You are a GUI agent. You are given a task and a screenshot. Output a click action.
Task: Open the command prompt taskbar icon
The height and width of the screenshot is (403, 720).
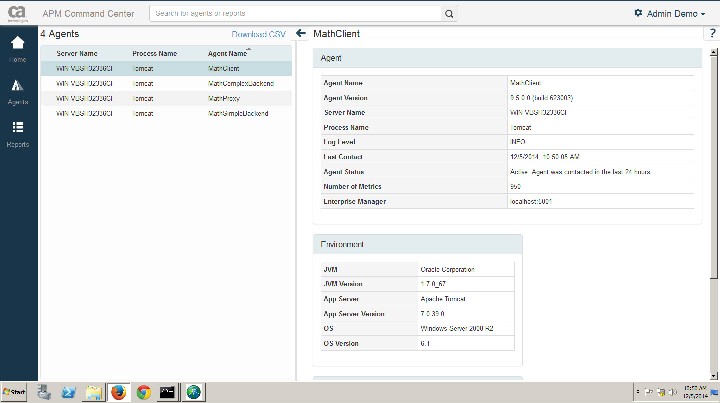coord(168,392)
